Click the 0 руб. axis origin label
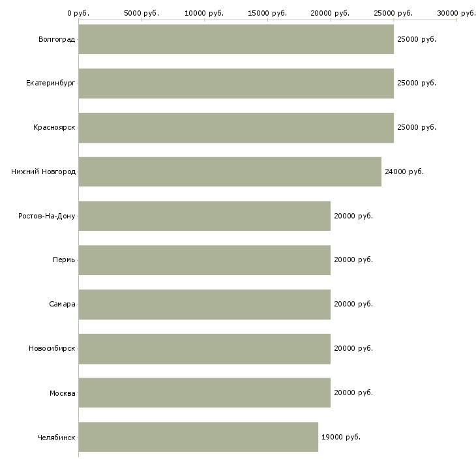The width and height of the screenshot is (476, 476). point(78,13)
